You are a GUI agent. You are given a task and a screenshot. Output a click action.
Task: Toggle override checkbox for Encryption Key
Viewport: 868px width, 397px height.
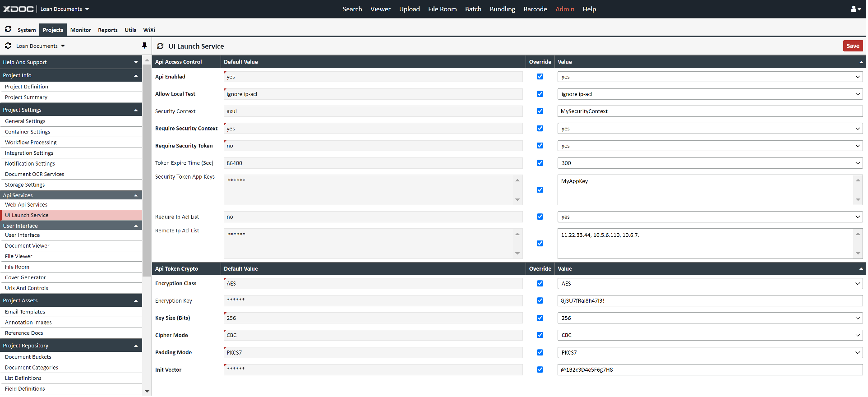(x=540, y=301)
